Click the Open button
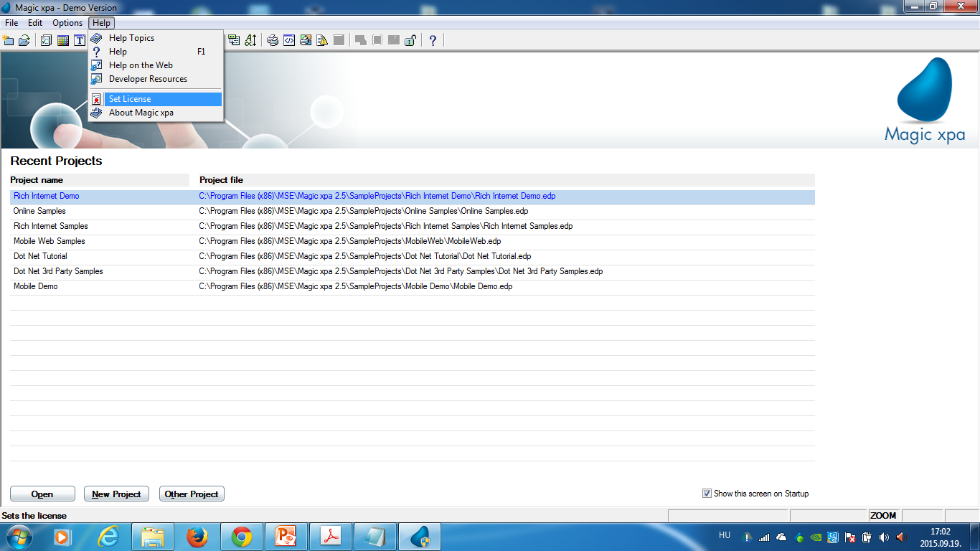 coord(42,494)
